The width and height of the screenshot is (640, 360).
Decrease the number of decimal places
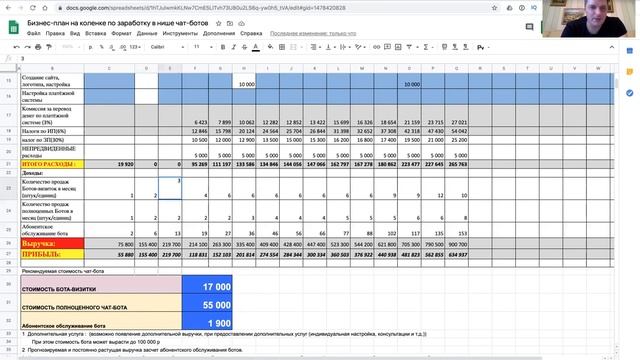pos(112,47)
